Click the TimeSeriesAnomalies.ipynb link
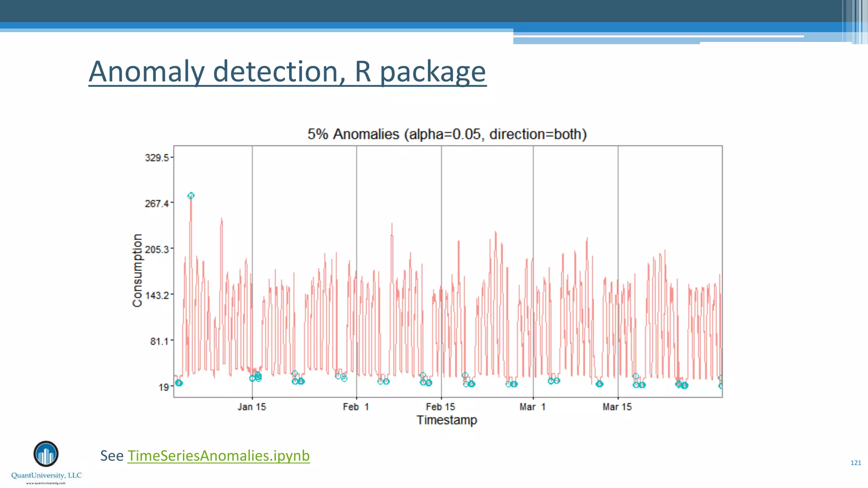 point(218,456)
